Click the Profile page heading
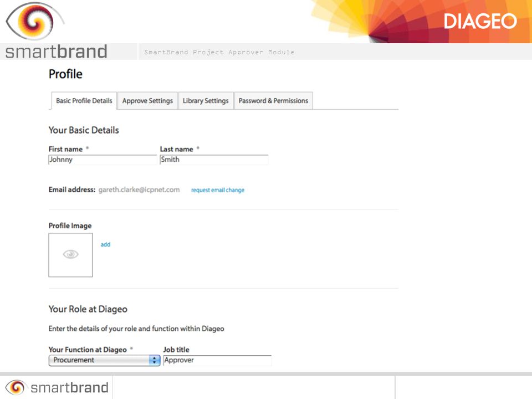This screenshot has height=399, width=532. (x=65, y=74)
